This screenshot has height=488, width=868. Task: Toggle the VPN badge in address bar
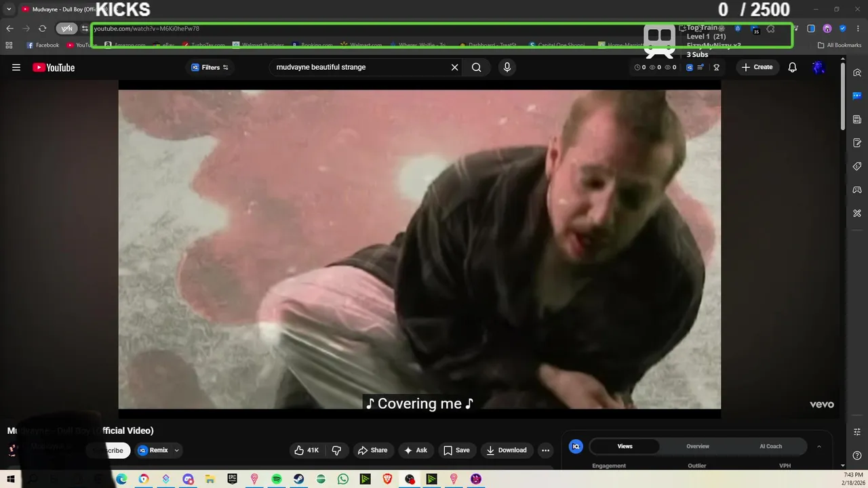coord(66,28)
